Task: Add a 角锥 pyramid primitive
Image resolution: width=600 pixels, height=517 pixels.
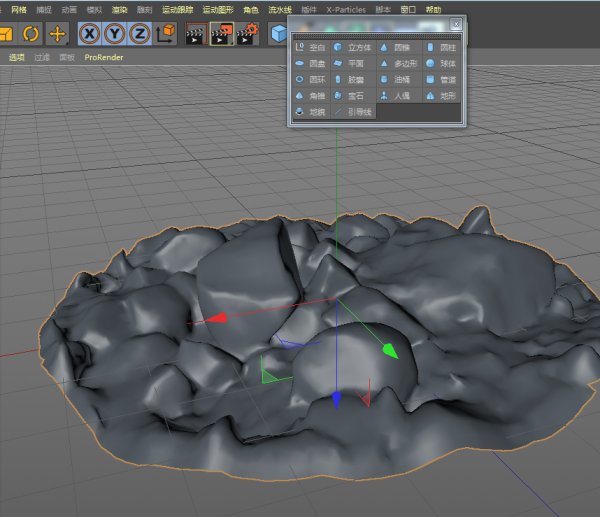Action: [x=311, y=96]
